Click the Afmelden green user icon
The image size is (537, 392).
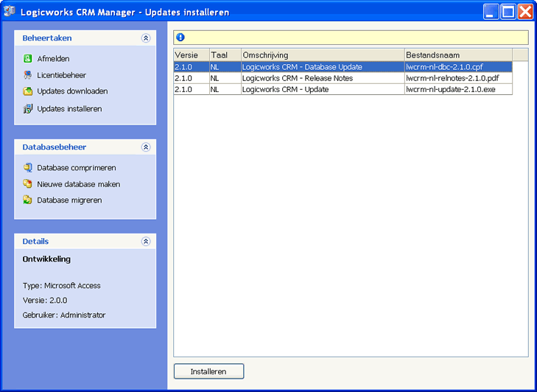tap(28, 59)
